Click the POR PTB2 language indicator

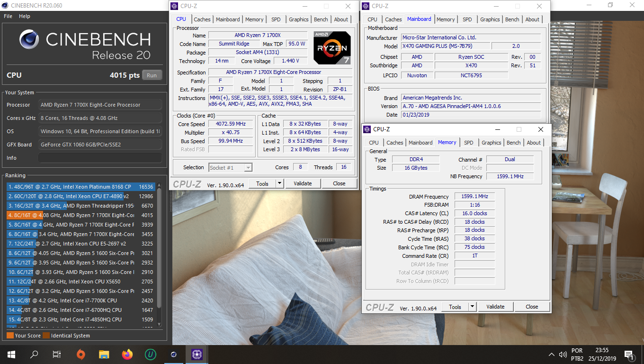click(577, 355)
